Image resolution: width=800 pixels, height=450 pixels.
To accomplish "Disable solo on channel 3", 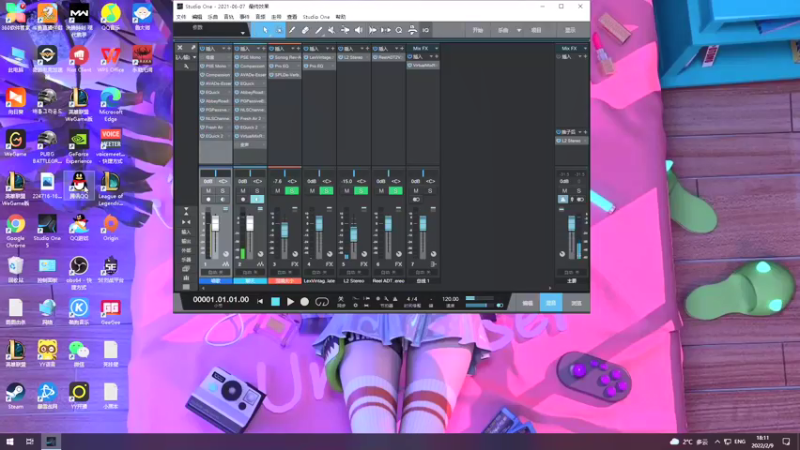I will [292, 191].
